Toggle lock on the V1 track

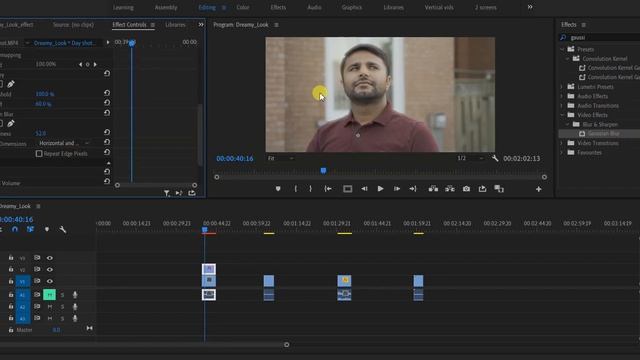[x=11, y=281]
